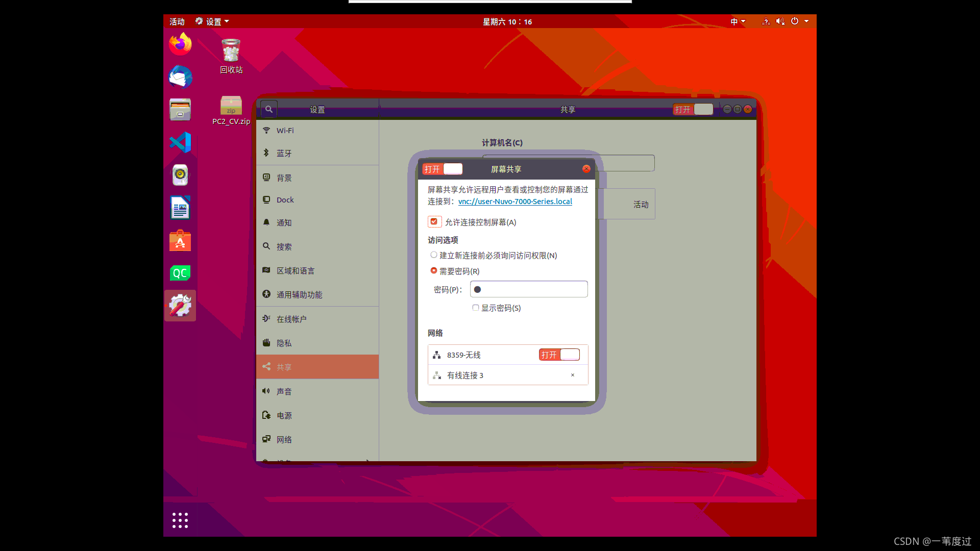Click the Settings search magnifier button
The height and width of the screenshot is (551, 980).
point(268,109)
